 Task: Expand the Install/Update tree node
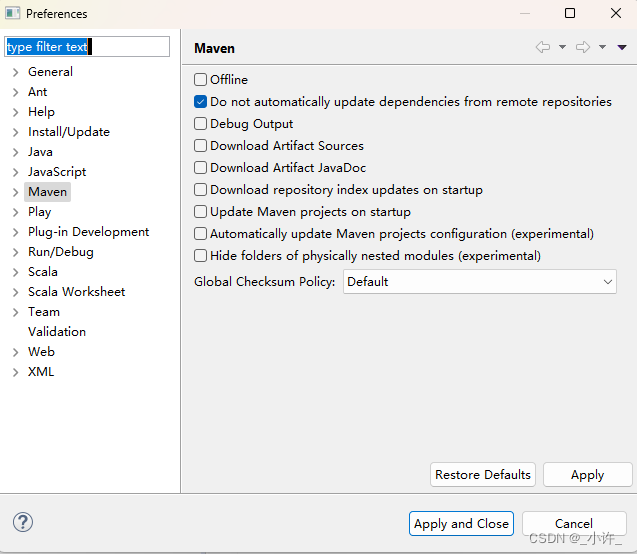click(15, 132)
